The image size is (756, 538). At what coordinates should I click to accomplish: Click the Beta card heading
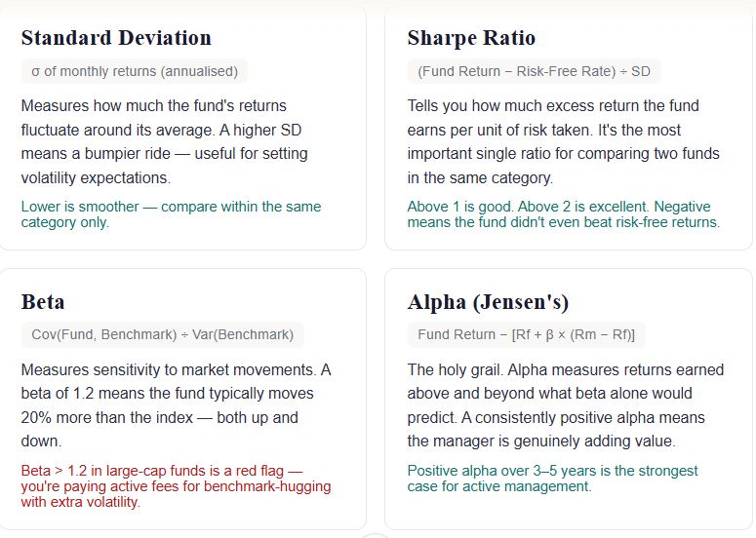pos(43,302)
